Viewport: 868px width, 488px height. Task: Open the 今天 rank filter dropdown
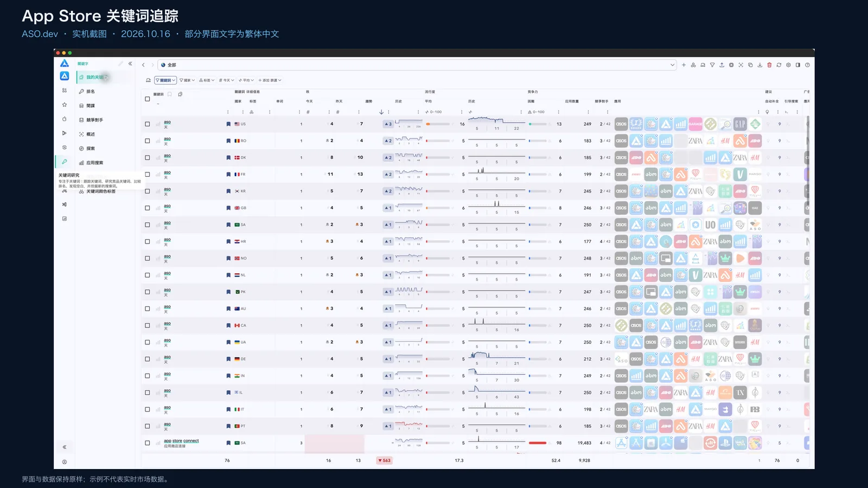(227, 80)
